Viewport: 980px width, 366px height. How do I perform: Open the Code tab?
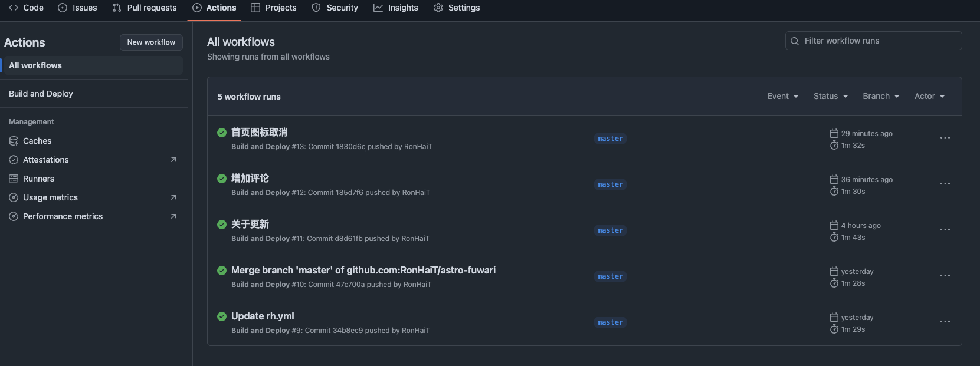pos(26,8)
